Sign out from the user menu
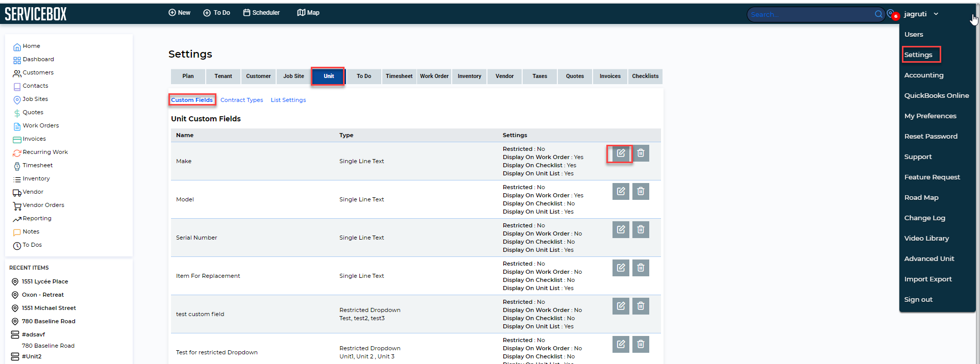 pos(918,300)
